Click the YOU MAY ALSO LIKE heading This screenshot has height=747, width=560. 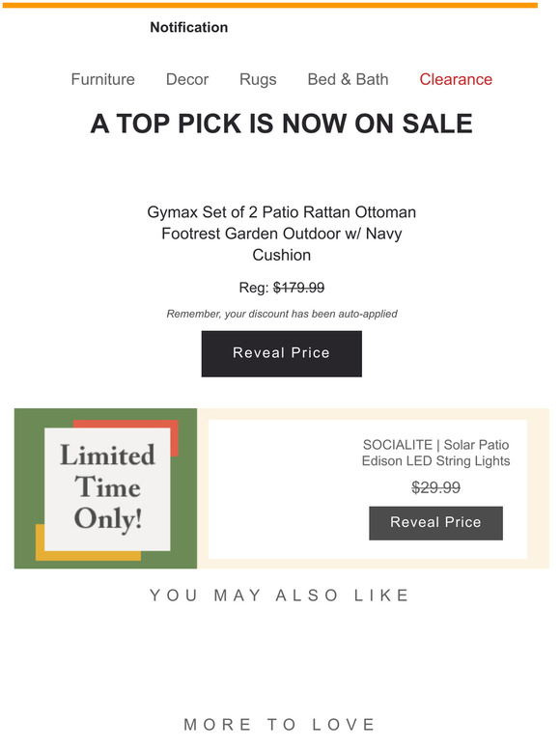click(280, 595)
